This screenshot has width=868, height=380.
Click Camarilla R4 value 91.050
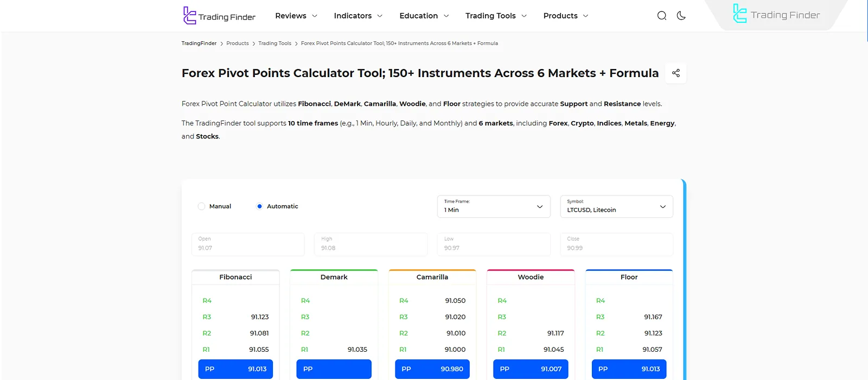pyautogui.click(x=456, y=301)
